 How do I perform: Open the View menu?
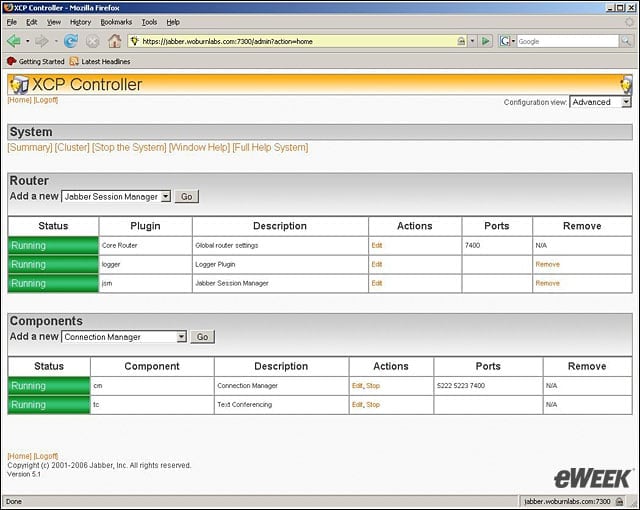tap(53, 22)
